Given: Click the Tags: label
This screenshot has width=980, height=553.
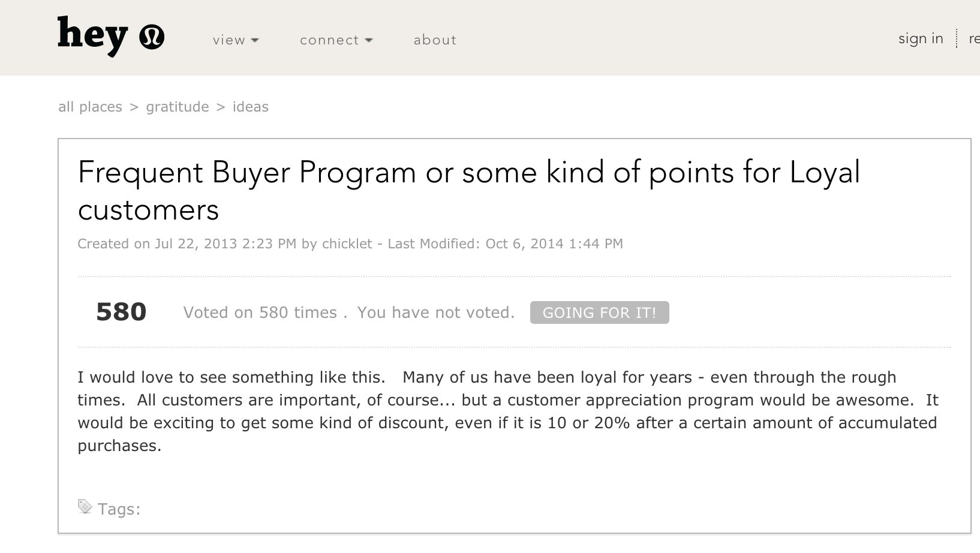Looking at the screenshot, I should pos(119,509).
